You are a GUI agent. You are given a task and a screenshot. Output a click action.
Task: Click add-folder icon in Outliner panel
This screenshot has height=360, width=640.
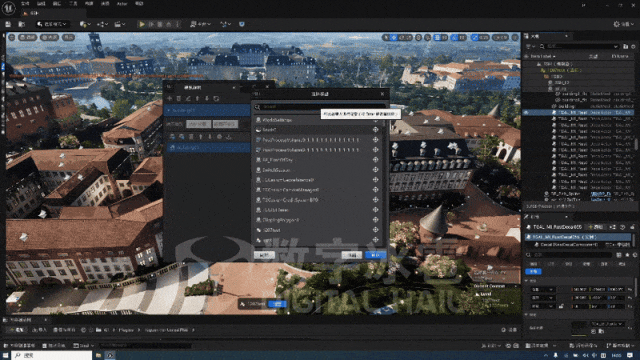[625, 47]
